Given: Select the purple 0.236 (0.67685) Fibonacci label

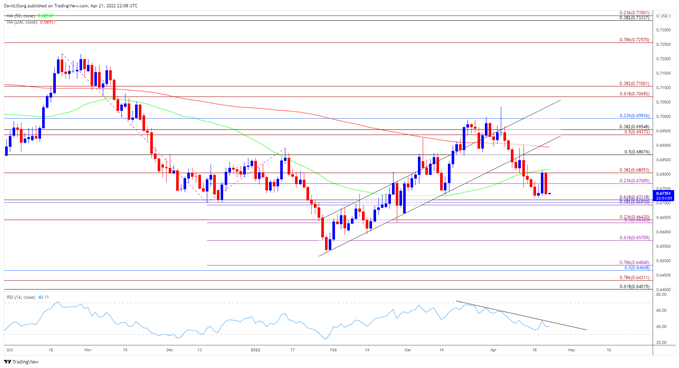Looking at the screenshot, I should point(634,181).
